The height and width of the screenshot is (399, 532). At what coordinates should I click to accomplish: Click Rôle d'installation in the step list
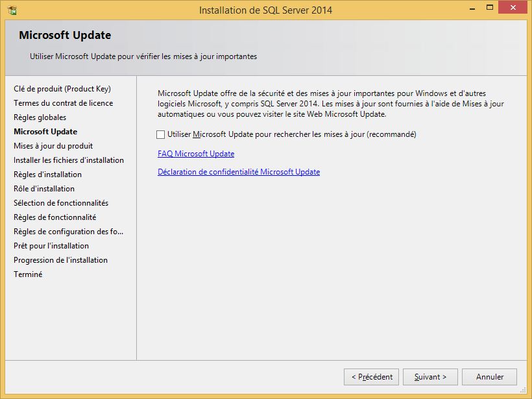[43, 189]
